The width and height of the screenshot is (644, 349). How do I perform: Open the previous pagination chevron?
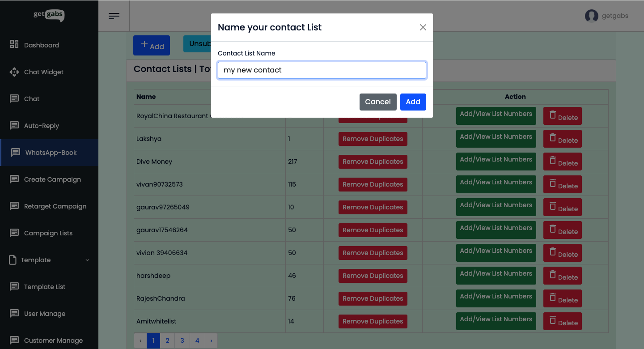click(x=140, y=340)
